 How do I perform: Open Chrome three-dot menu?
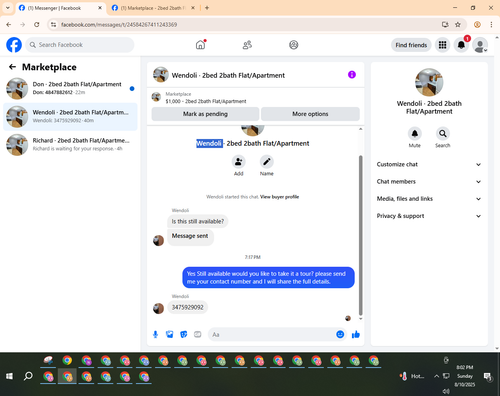click(491, 24)
